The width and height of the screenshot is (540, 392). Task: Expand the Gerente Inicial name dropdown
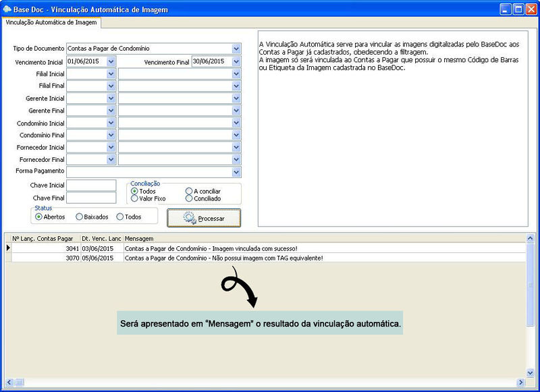[x=236, y=99]
